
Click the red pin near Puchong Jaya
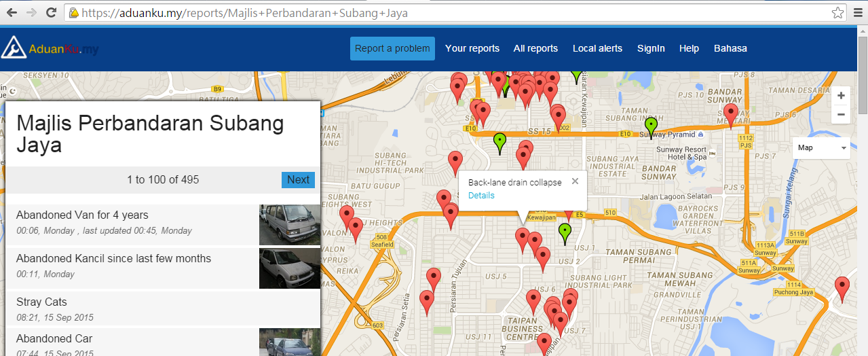coord(842,286)
